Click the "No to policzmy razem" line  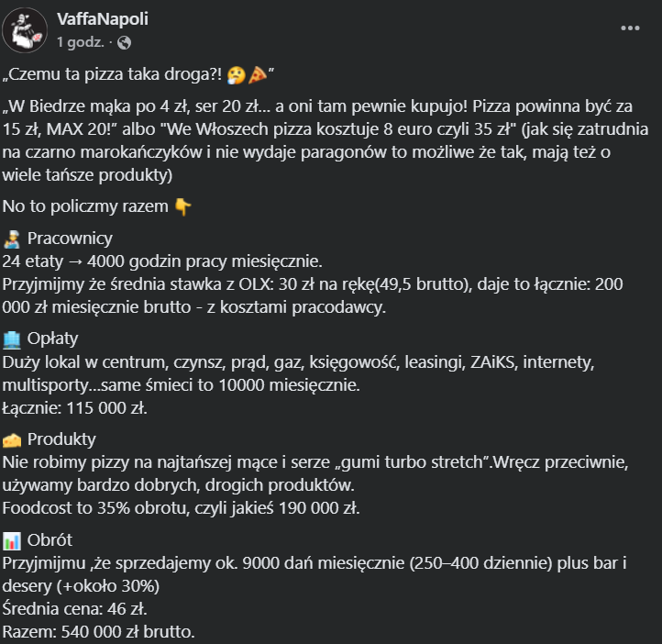[86, 206]
